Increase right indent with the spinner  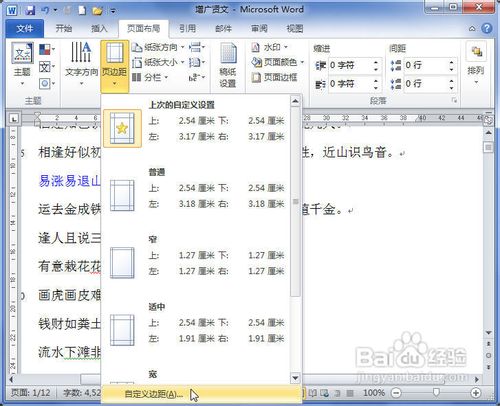coord(376,81)
